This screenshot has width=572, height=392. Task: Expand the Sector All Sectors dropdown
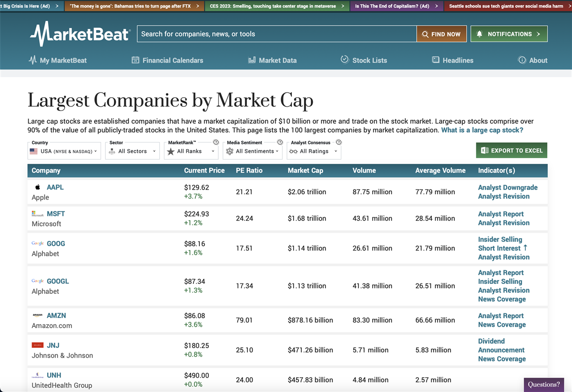[x=132, y=151]
